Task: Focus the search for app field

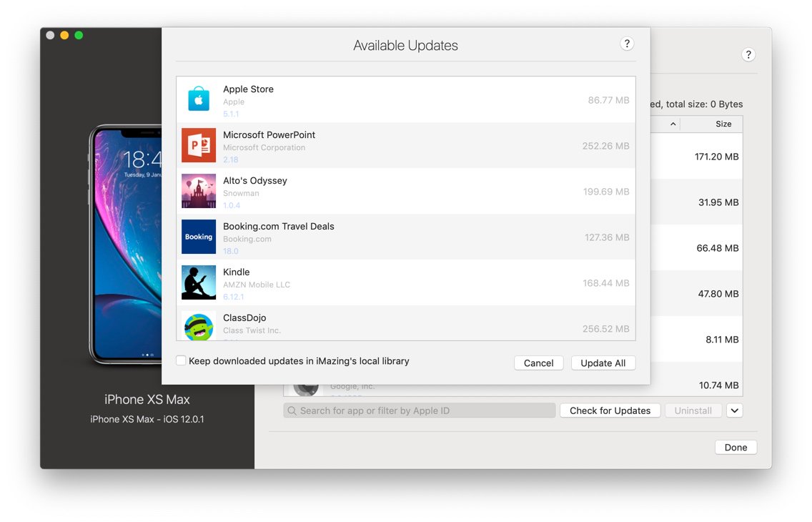Action: (x=420, y=410)
